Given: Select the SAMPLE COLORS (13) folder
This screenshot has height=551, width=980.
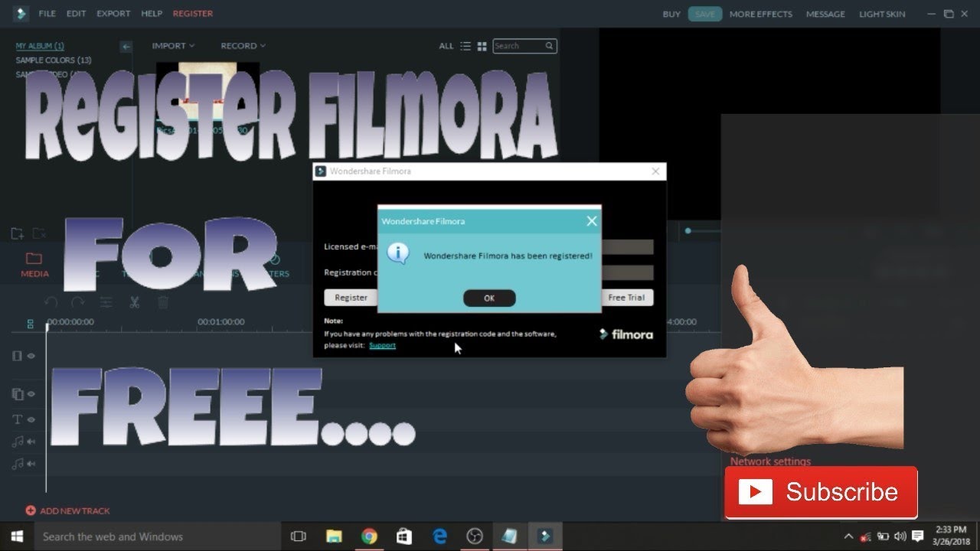Looking at the screenshot, I should point(54,60).
